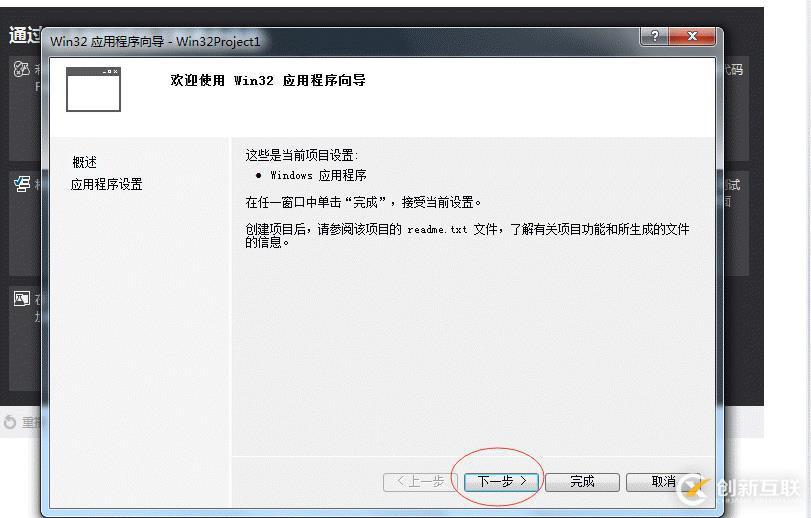This screenshot has width=811, height=518.
Task: Click the palette icon in background window
Action: point(21,69)
